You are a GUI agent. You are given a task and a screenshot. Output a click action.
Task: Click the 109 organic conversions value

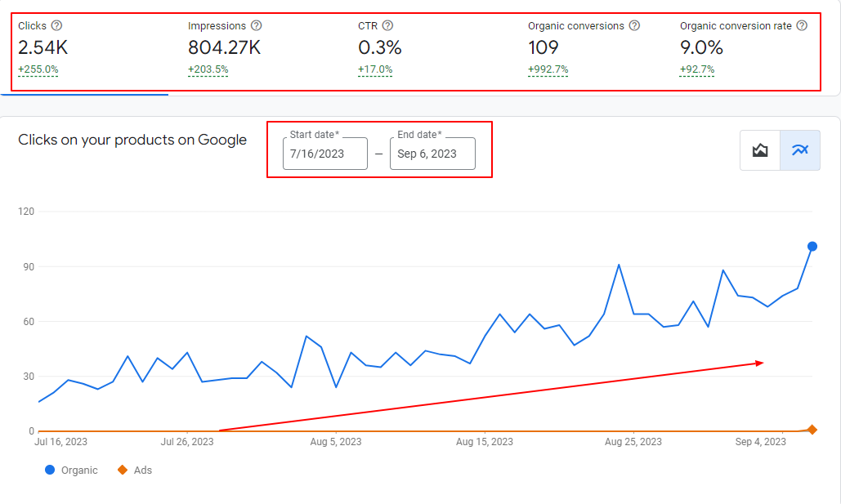click(544, 47)
